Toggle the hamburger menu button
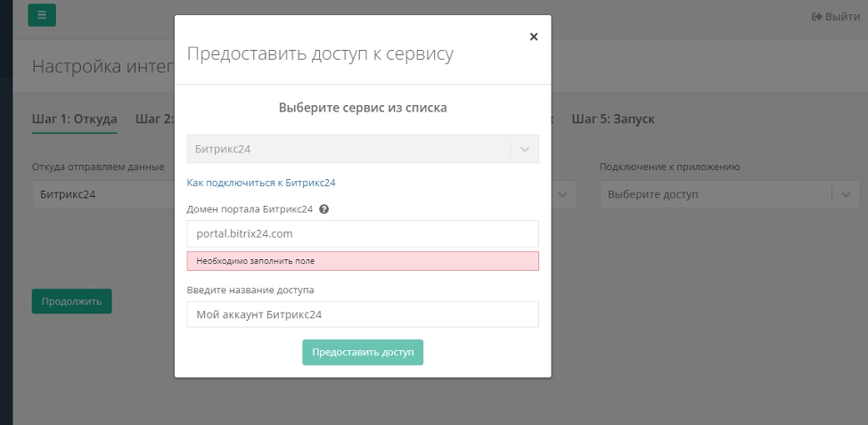This screenshot has width=868, height=425. pyautogui.click(x=42, y=15)
